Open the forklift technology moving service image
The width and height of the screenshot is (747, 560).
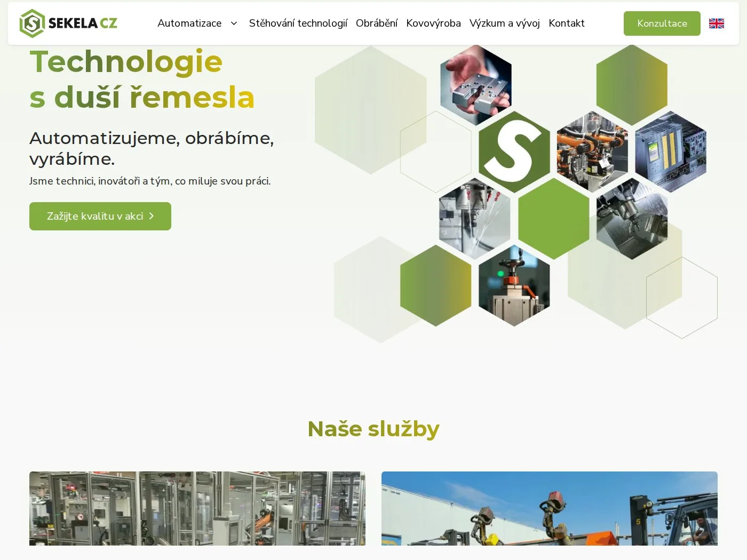[550, 508]
